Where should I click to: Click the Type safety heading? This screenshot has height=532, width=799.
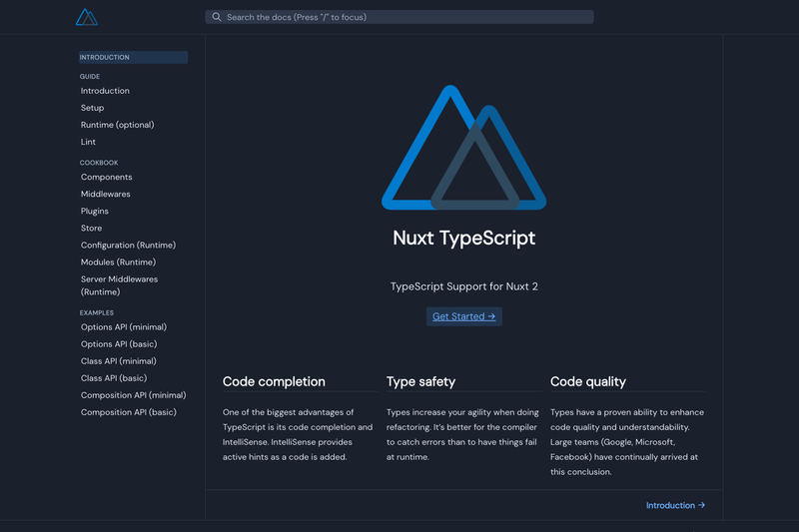click(x=420, y=382)
